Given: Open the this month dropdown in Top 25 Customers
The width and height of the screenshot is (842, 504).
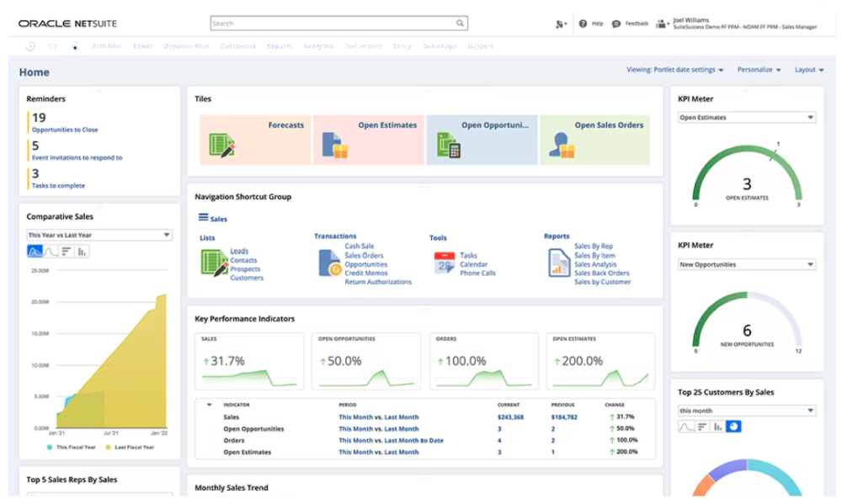Looking at the screenshot, I should click(x=746, y=410).
